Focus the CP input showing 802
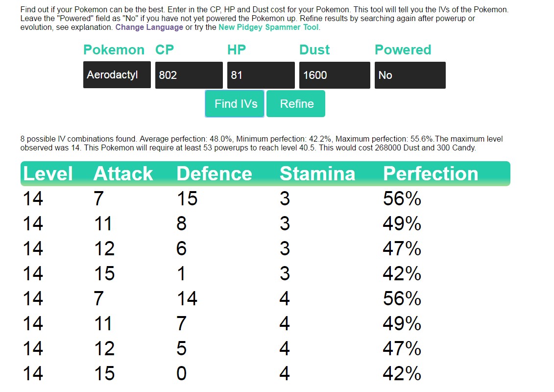The width and height of the screenshot is (554, 392). coord(189,75)
